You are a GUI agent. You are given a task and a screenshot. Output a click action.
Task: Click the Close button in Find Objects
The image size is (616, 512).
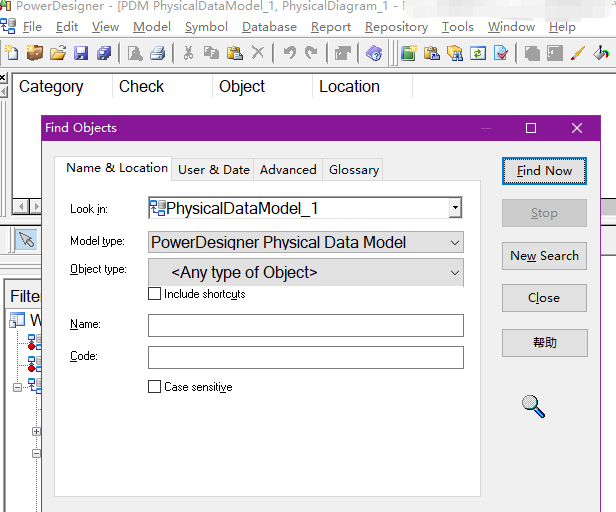click(544, 298)
